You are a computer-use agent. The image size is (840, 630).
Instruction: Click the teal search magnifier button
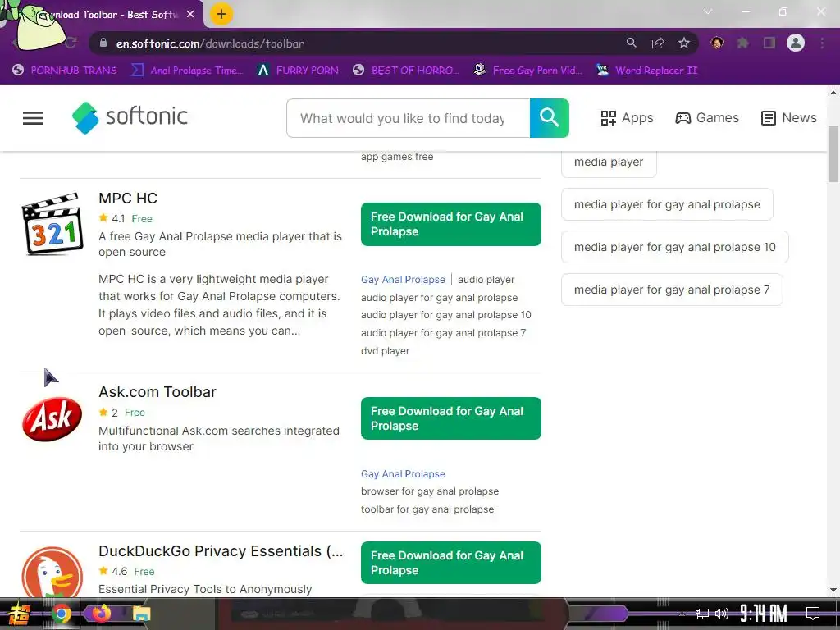point(549,118)
